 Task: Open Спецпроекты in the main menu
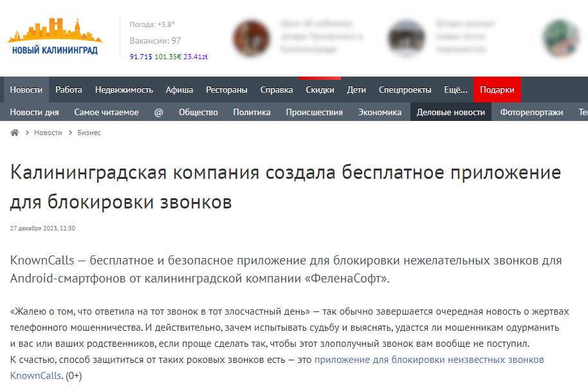(x=405, y=89)
